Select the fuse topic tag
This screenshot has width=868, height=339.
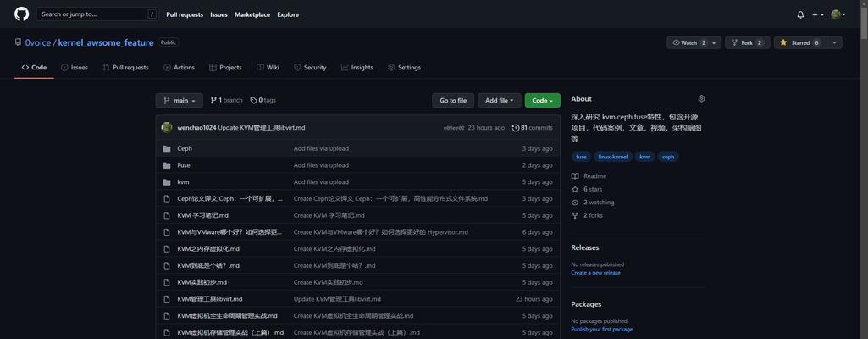coord(581,157)
